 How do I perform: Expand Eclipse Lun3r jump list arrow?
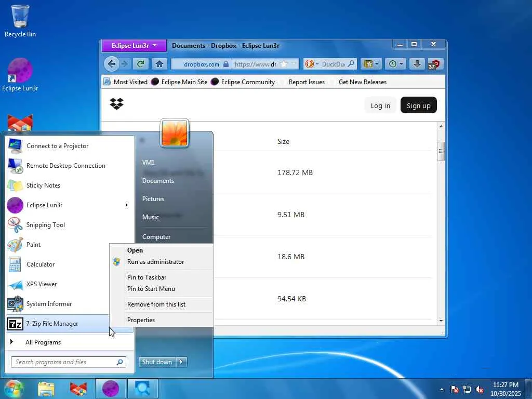(127, 205)
